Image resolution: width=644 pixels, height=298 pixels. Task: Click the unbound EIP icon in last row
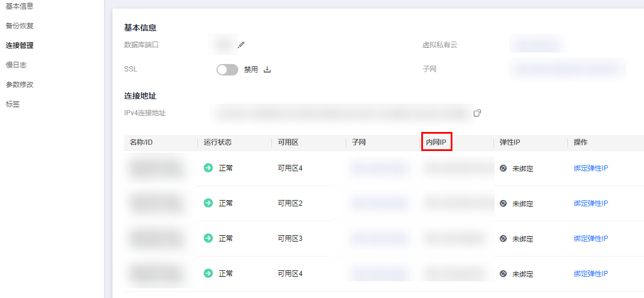(503, 274)
